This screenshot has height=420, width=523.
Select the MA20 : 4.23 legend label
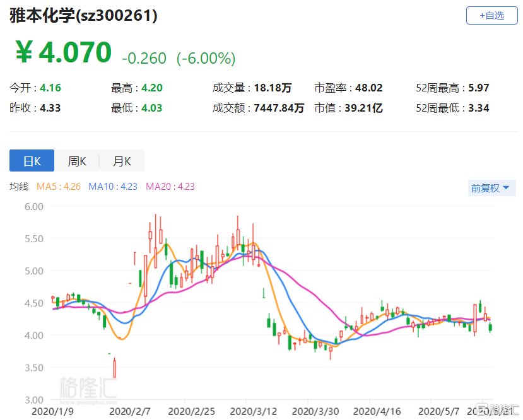tap(170, 186)
